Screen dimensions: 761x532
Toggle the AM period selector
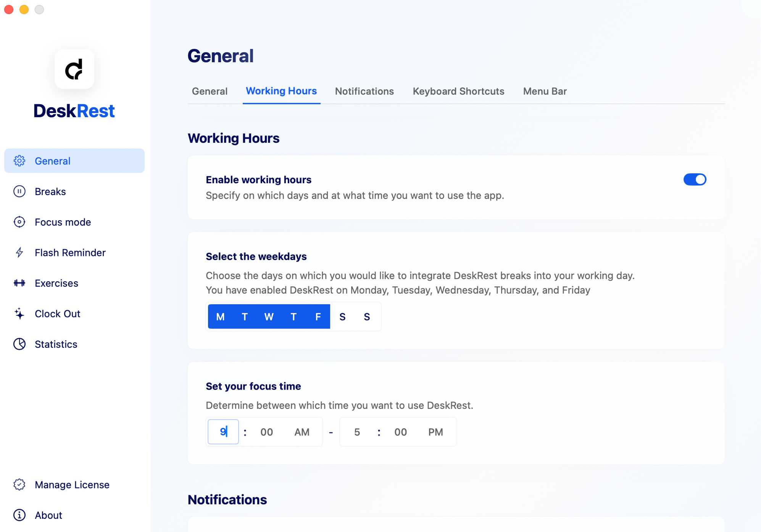302,432
